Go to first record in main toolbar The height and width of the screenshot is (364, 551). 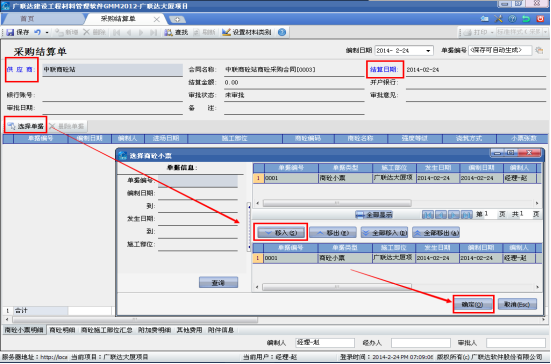(116, 32)
